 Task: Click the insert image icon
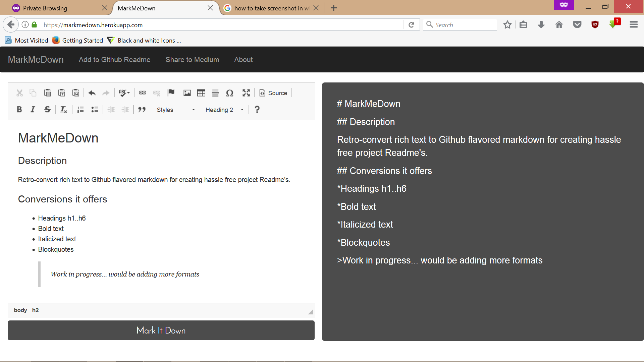click(186, 93)
